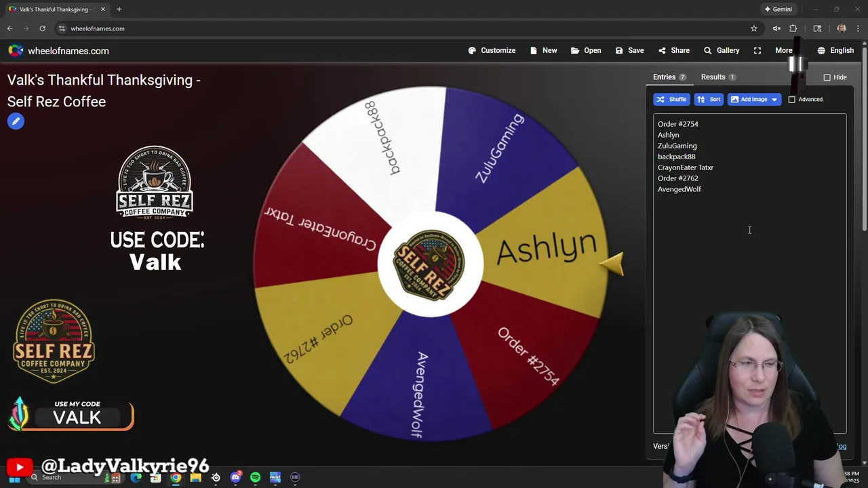Go back to the previous page

pos(9,28)
